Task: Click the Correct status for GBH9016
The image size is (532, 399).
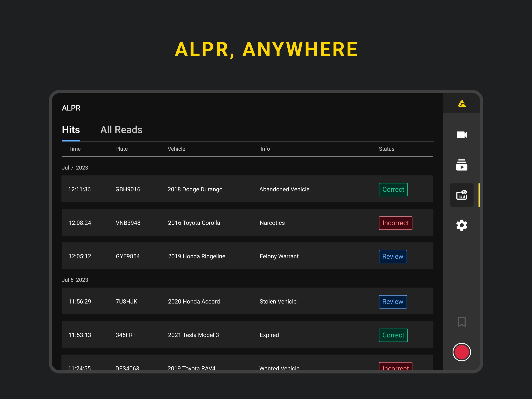Action: tap(393, 190)
